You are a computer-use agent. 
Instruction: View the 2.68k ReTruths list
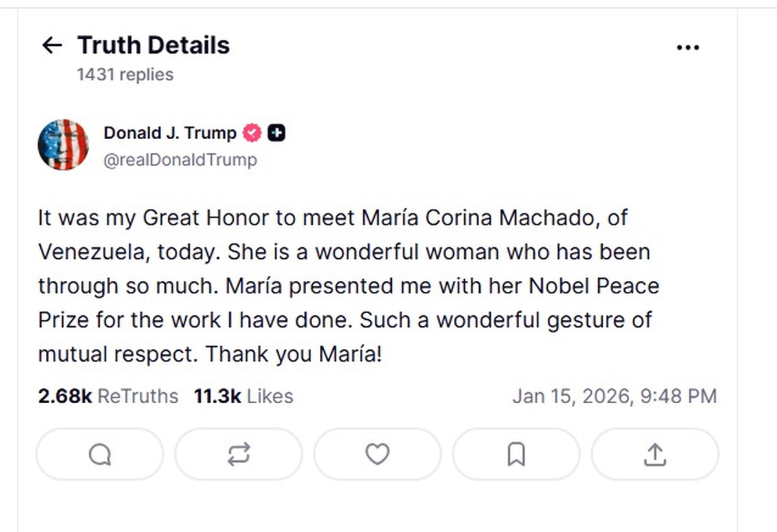coord(107,396)
